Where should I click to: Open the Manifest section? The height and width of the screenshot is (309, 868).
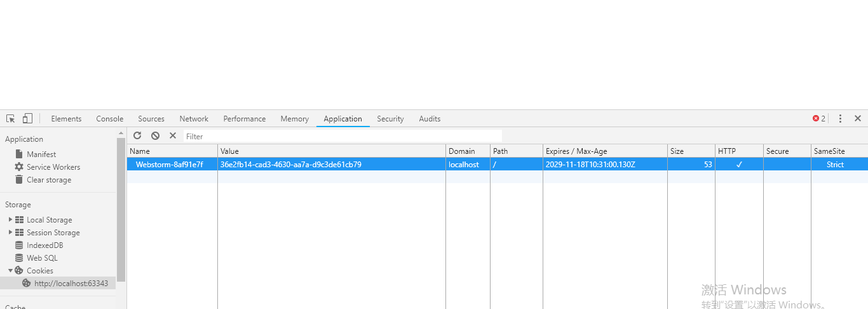[41, 154]
